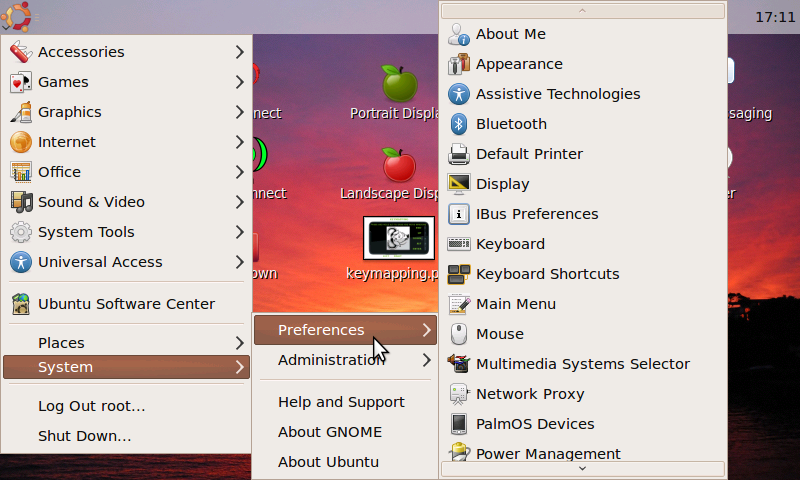Expand the Graphics submenu arrow
Image resolution: width=800 pixels, height=480 pixels.
(x=239, y=112)
